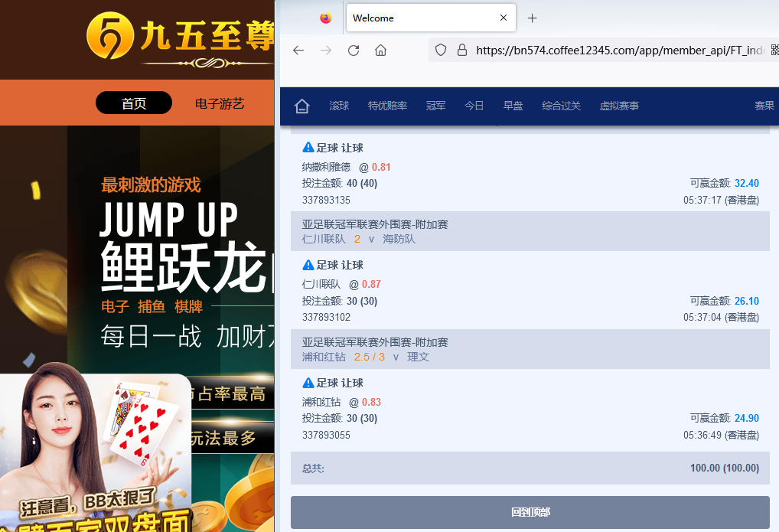779x532 pixels.
Task: Open the tracking protection shield icon
Action: pos(441,50)
